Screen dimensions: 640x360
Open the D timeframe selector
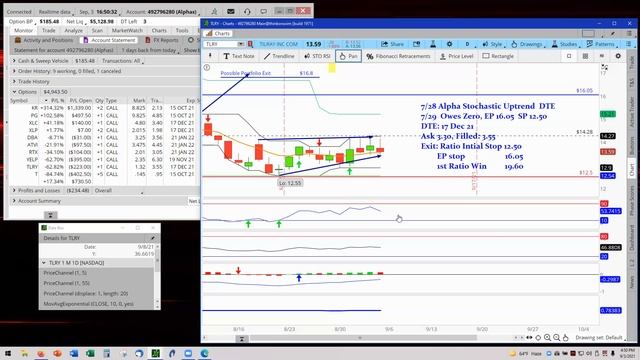[468, 44]
